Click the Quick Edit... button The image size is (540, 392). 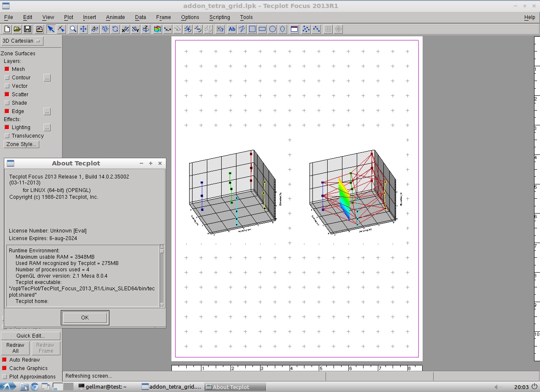31,336
